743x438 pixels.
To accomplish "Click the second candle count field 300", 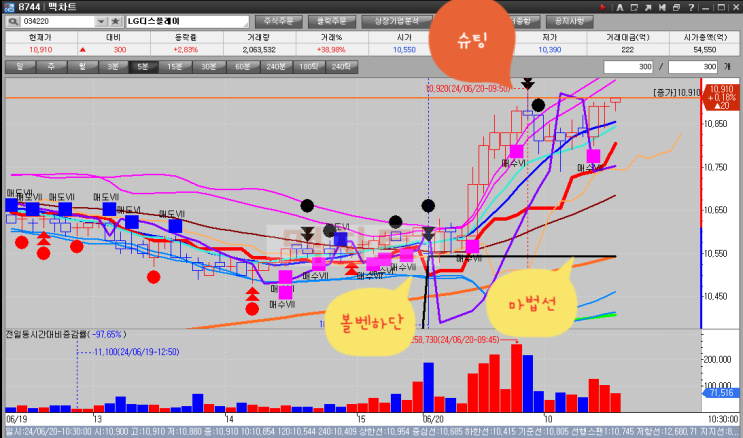I will pyautogui.click(x=693, y=67).
